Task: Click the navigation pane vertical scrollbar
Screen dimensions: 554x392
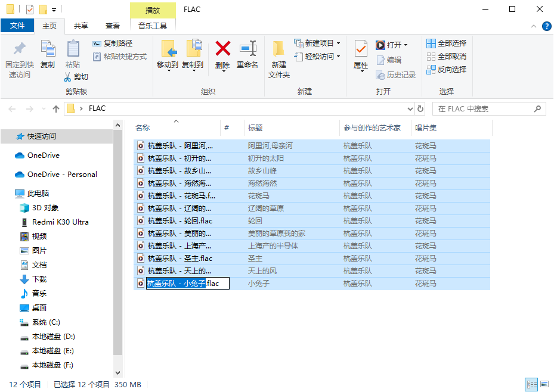Action: pyautogui.click(x=117, y=238)
